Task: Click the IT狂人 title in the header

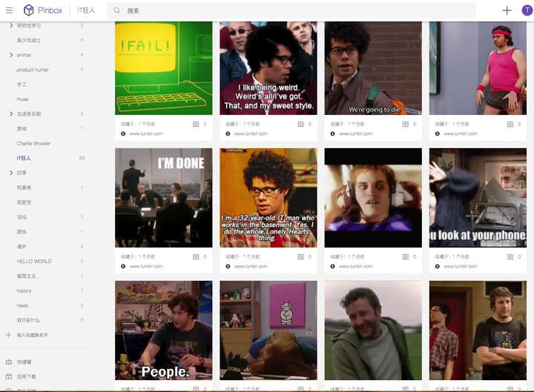Action: pyautogui.click(x=86, y=10)
